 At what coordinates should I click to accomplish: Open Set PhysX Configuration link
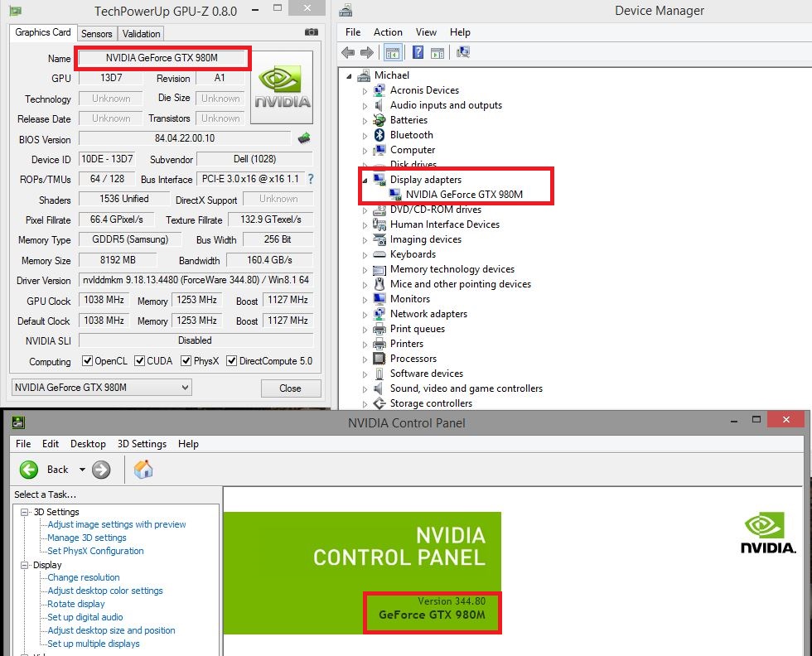click(x=95, y=551)
